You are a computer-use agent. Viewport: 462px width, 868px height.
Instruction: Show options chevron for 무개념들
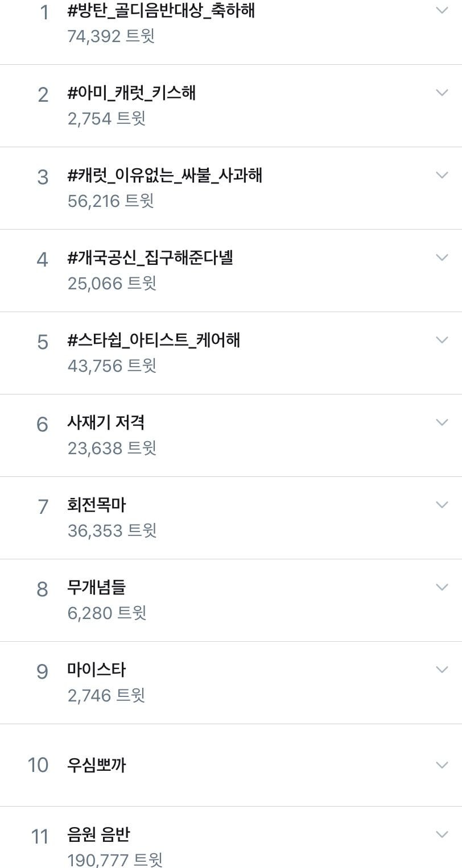point(442,587)
